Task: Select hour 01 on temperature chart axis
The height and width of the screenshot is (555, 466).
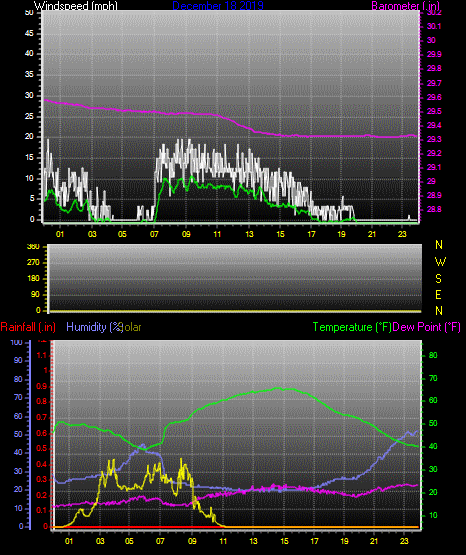Action: (69, 541)
